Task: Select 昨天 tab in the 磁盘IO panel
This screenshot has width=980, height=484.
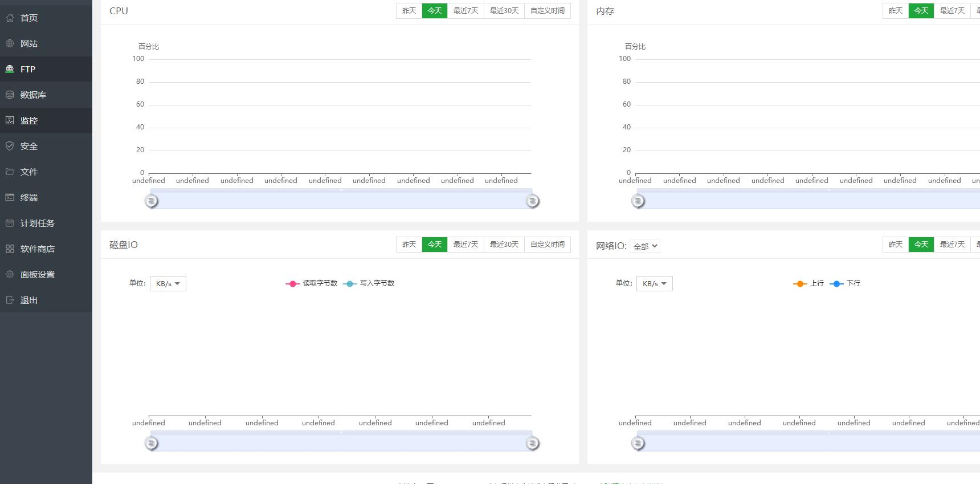Action: 409,245
